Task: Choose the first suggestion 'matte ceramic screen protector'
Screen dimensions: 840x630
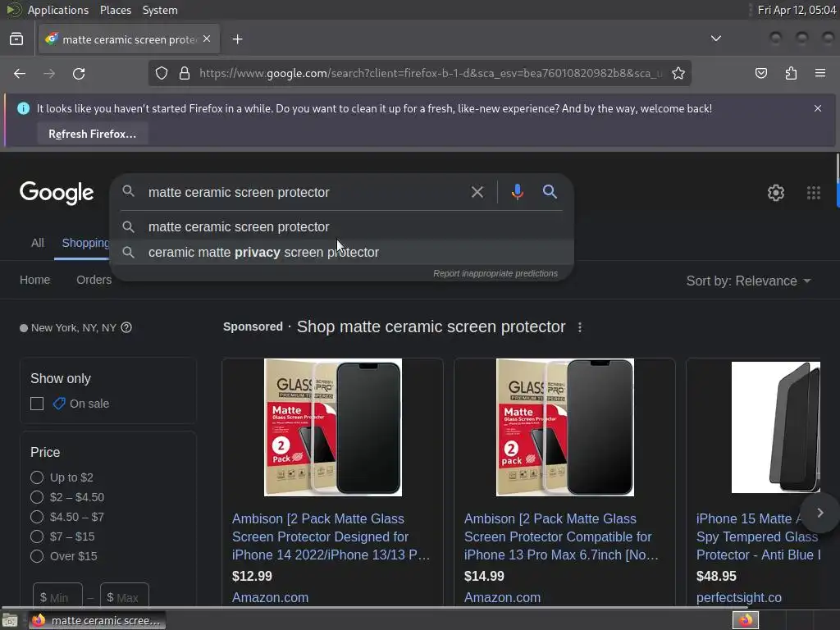Action: (342, 226)
